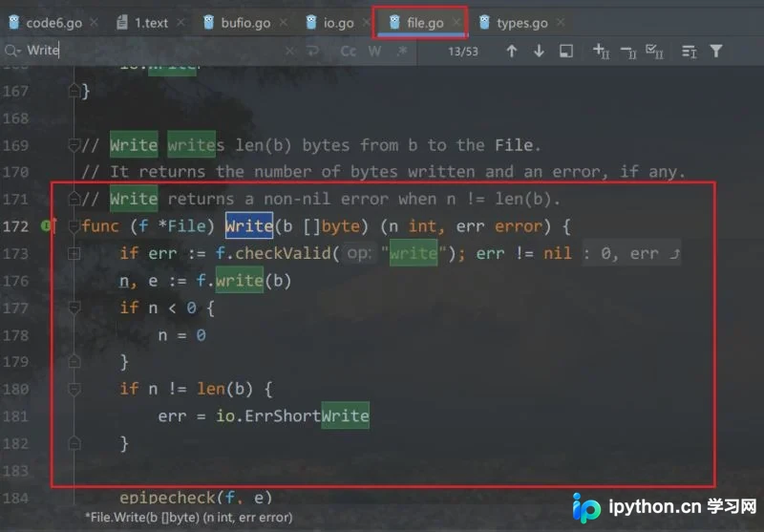The image size is (764, 532).
Task: Click fold end marker on line 182
Action: [x=74, y=443]
